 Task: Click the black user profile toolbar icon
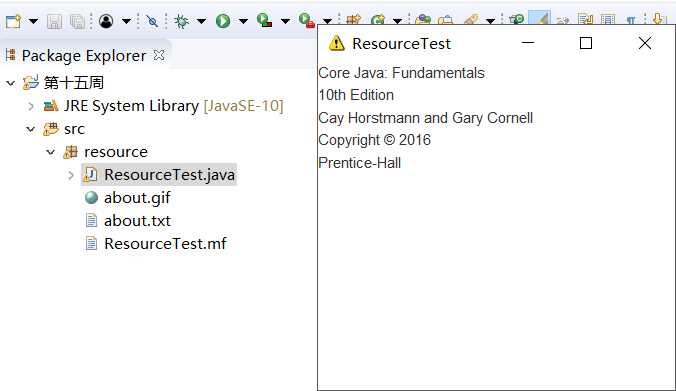point(106,21)
